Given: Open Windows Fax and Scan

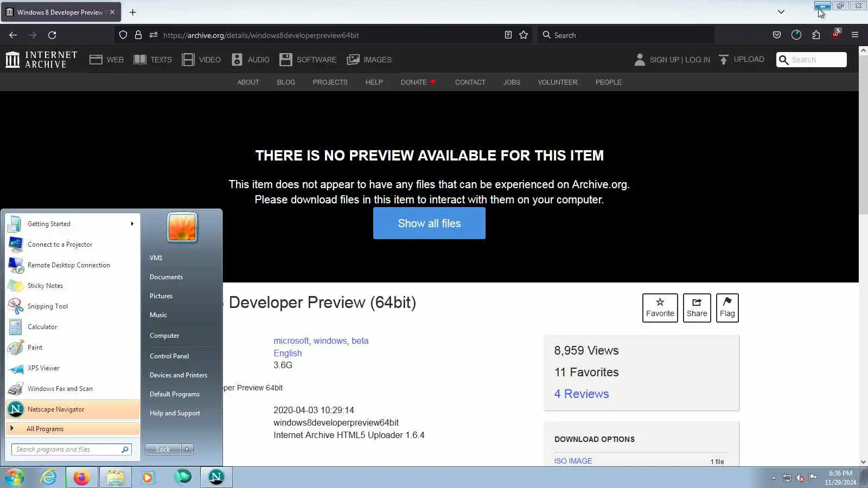Looking at the screenshot, I should [x=73, y=389].
